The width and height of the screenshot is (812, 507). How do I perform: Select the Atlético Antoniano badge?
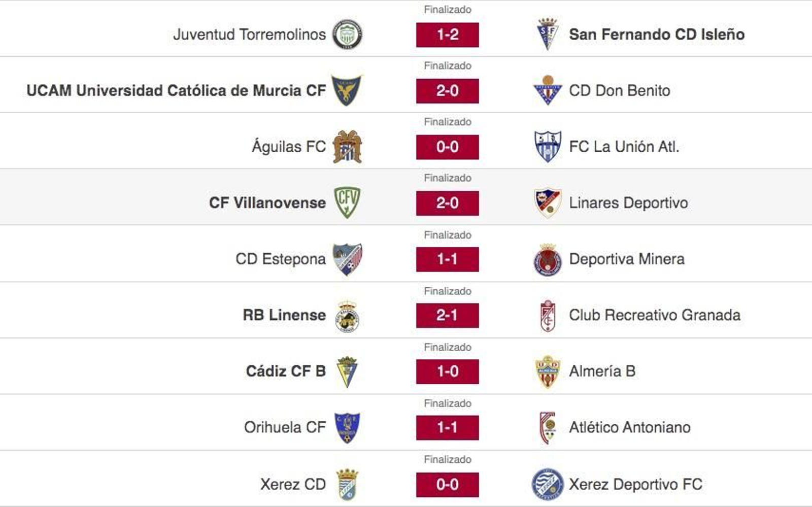(x=548, y=427)
